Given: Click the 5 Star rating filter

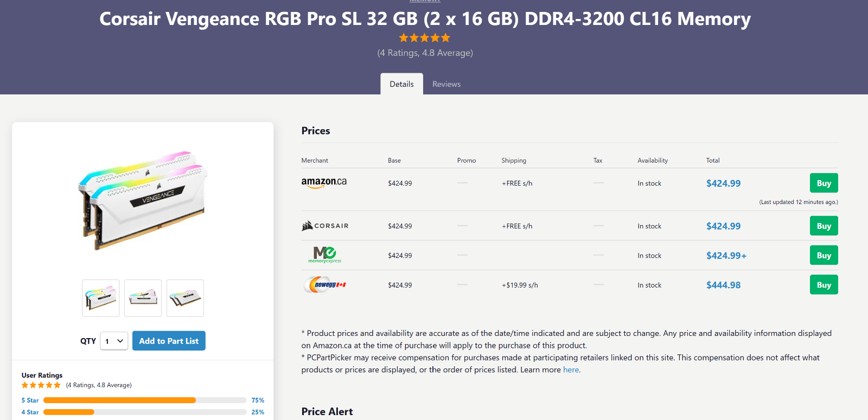Looking at the screenshot, I should tap(30, 400).
